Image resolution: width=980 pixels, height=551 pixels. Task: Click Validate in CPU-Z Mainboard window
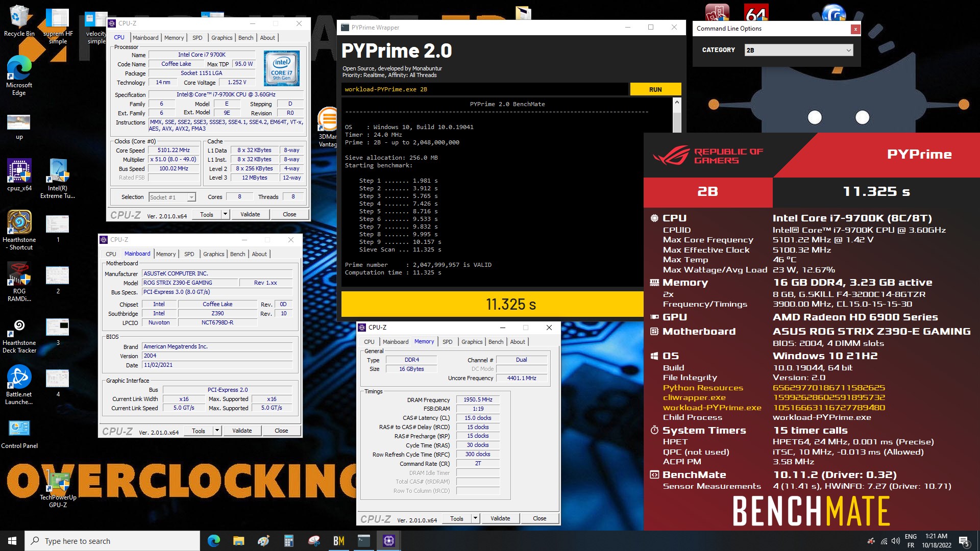pos(242,431)
